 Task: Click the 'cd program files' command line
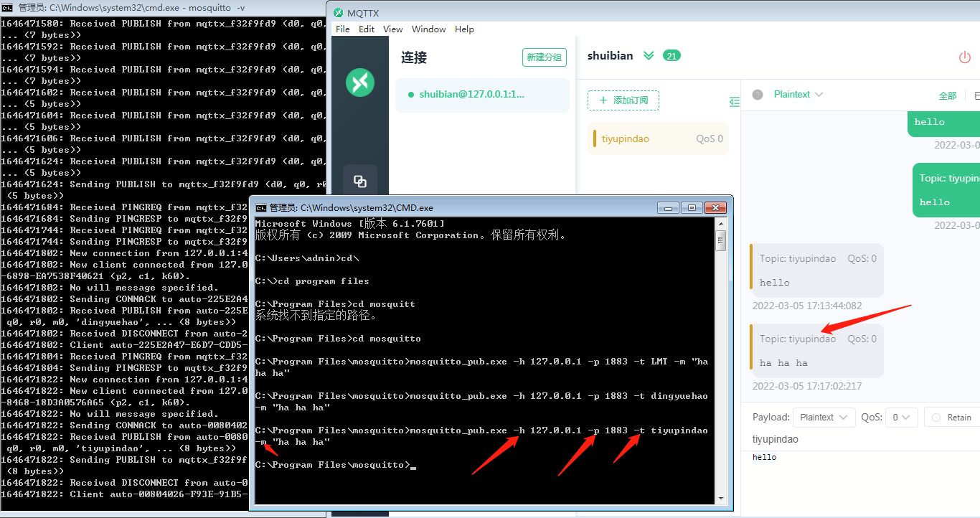click(x=312, y=281)
